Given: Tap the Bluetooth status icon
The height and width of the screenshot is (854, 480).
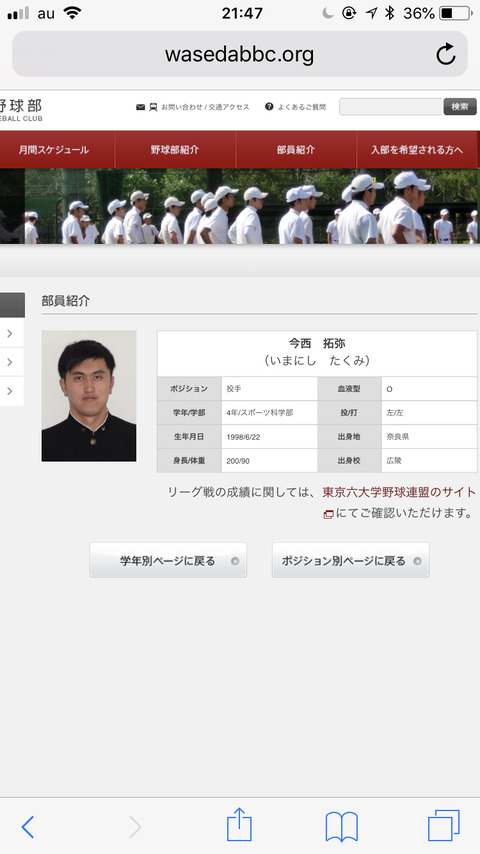Looking at the screenshot, I should [x=389, y=13].
